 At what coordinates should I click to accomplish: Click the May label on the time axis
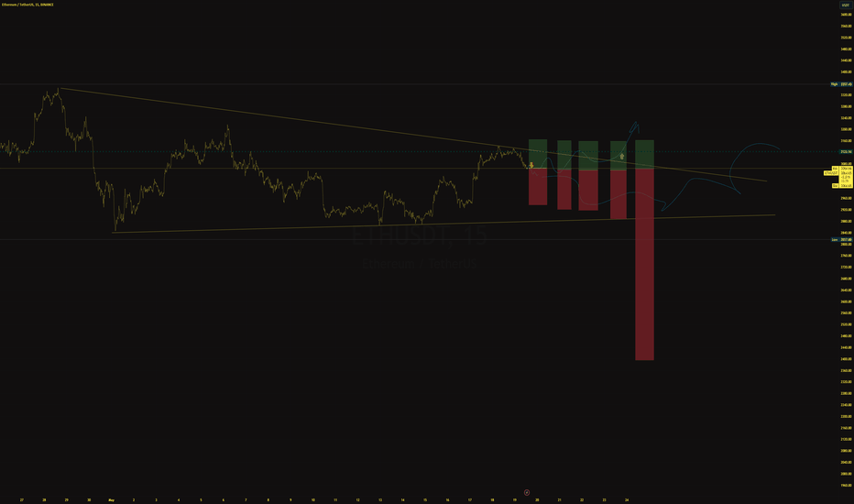[111, 499]
